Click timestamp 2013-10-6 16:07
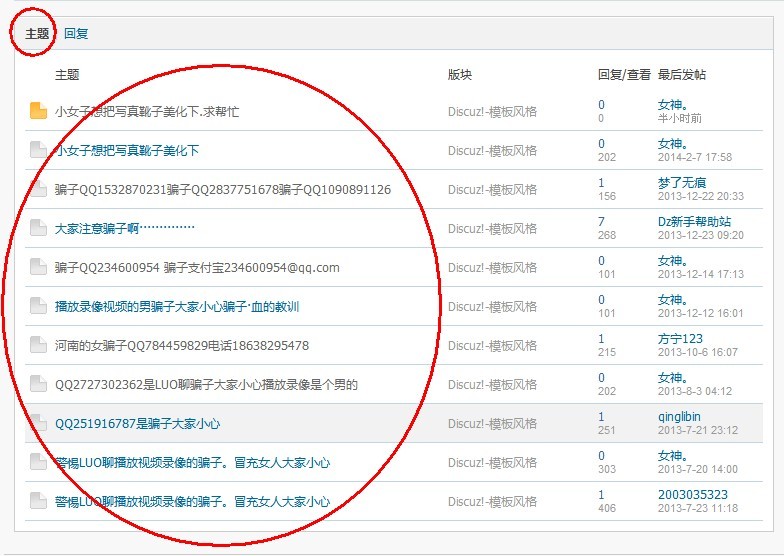Image resolution: width=784 pixels, height=556 pixels. pos(698,352)
